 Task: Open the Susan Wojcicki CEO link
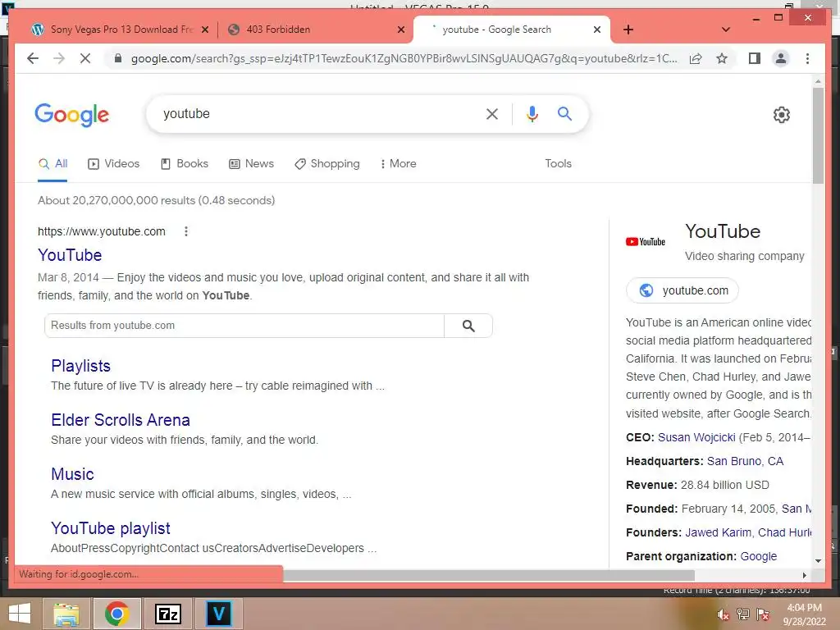tap(696, 438)
